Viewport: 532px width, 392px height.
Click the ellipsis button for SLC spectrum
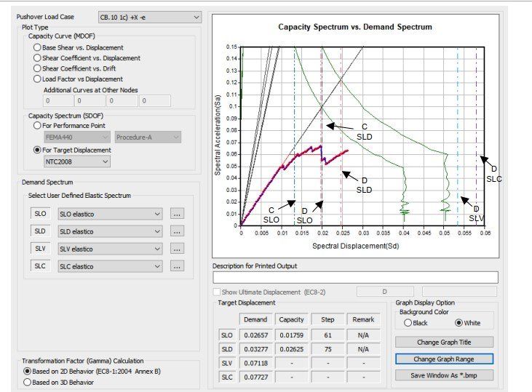coord(177,266)
